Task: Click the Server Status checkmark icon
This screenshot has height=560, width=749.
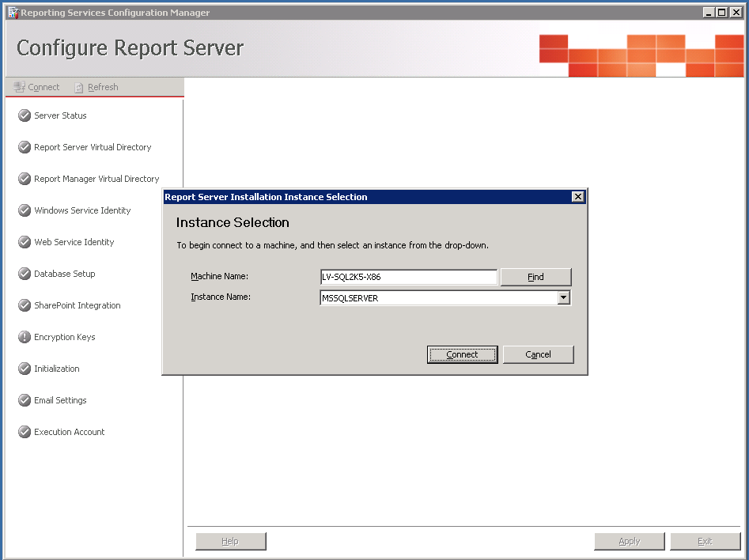Action: click(25, 115)
